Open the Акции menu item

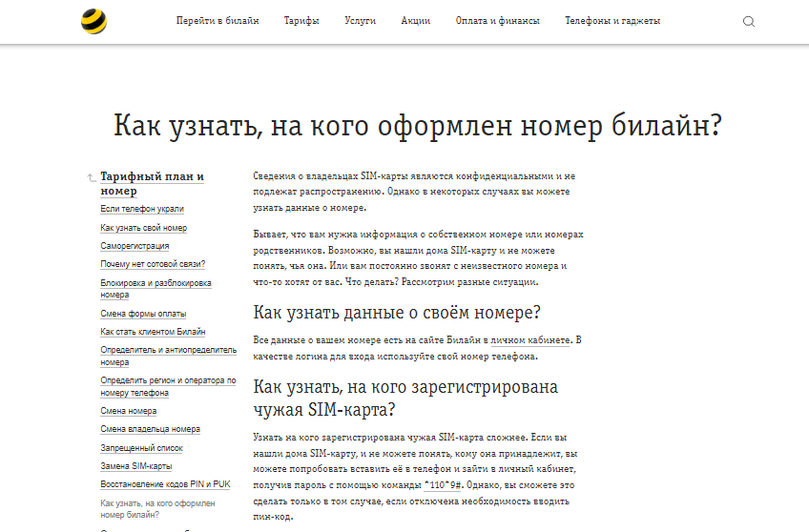415,21
